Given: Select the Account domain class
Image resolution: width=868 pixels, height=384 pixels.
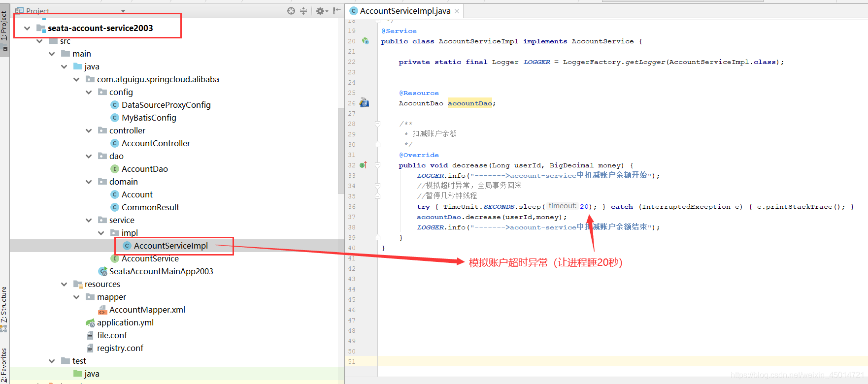Looking at the screenshot, I should 137,194.
